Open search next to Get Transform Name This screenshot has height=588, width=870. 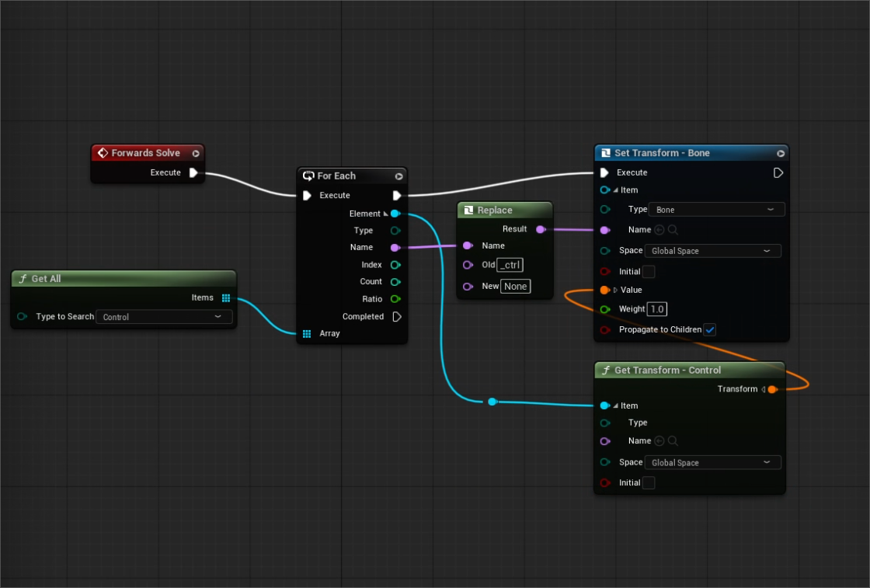673,441
